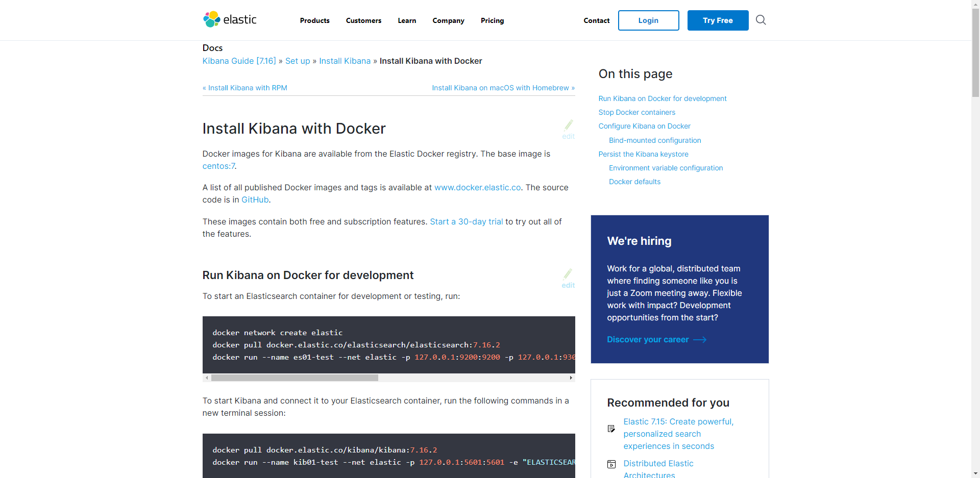
Task: Open the Learn menu
Action: [407, 20]
